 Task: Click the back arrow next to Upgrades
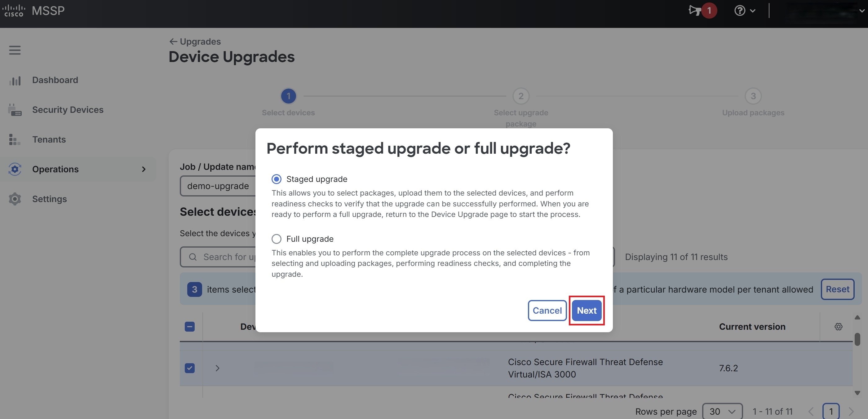click(173, 41)
